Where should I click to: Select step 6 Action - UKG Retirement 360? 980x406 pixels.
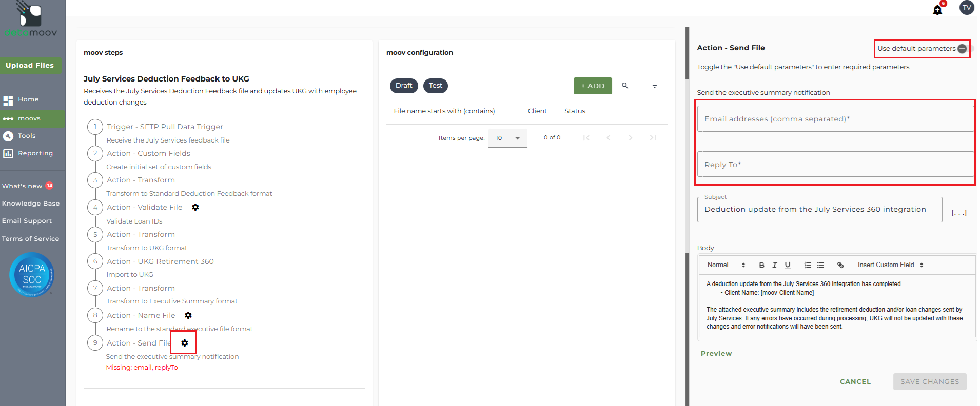point(160,261)
